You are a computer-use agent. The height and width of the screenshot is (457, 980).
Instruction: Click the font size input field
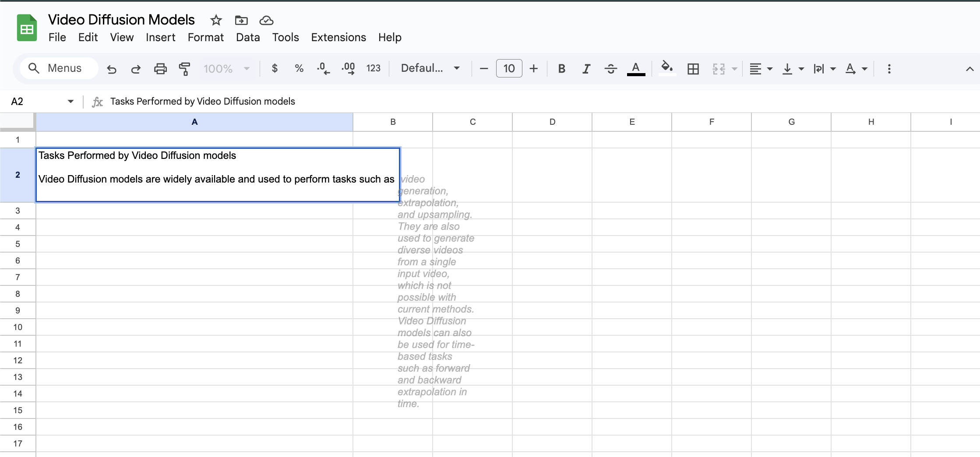tap(509, 69)
